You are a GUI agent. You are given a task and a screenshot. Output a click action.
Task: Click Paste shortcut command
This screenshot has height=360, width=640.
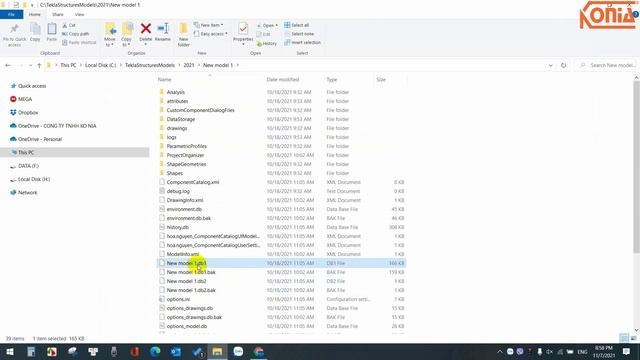pos(79,42)
